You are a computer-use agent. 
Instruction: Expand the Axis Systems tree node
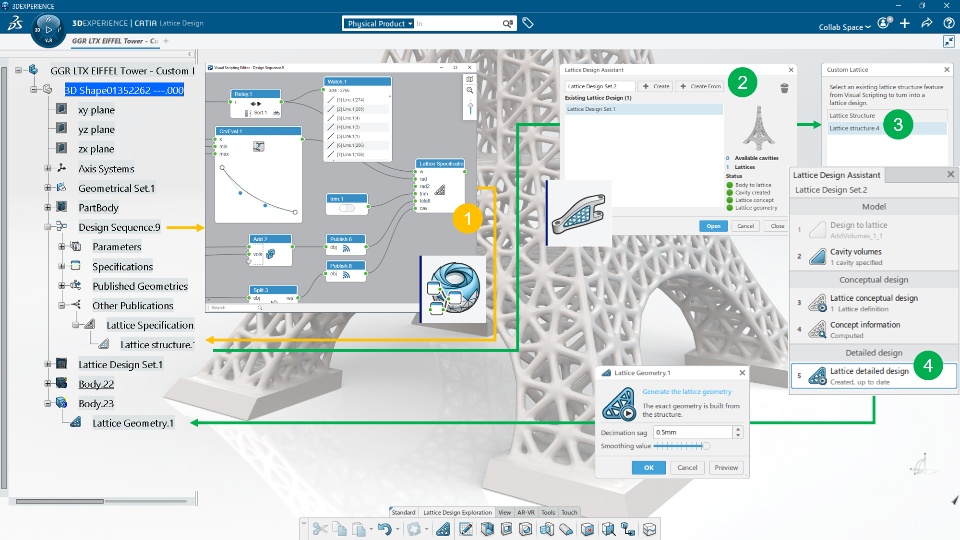(x=48, y=168)
